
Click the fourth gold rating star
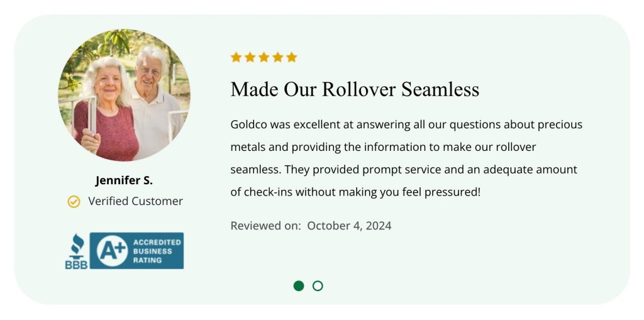278,57
